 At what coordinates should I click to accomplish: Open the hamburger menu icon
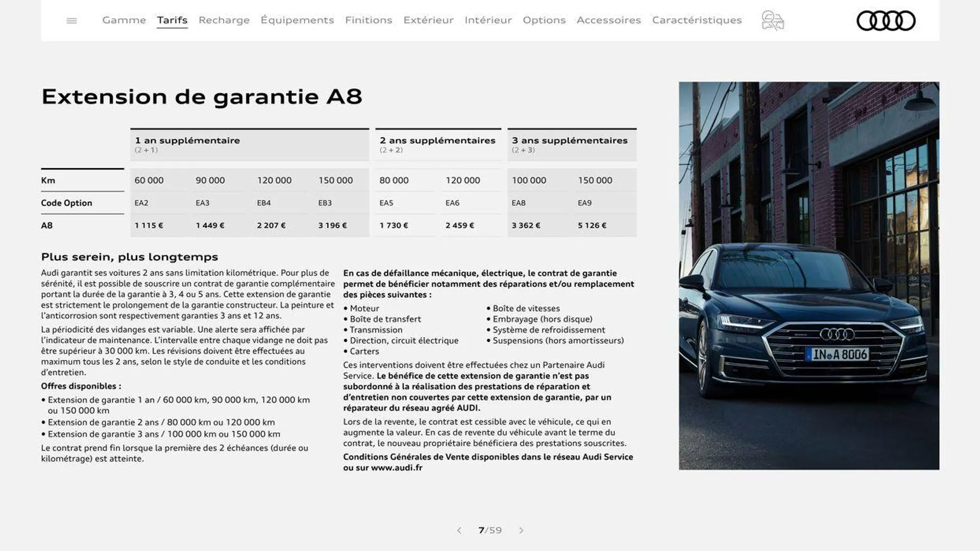click(x=71, y=20)
